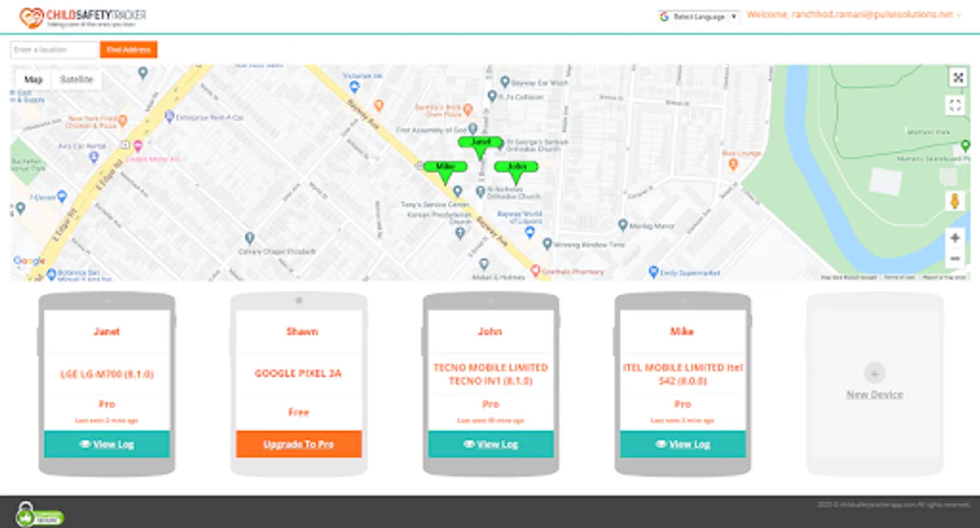Click the Calvary Chapel Elizabeth pin
The image size is (980, 528).
pyautogui.click(x=249, y=238)
